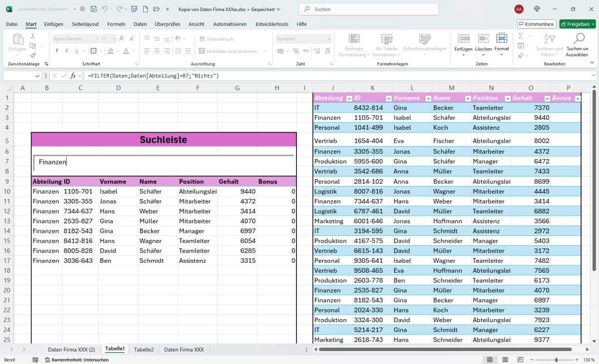The image size is (599, 364).
Task: Expand the Name Box dropdown arrow
Action: point(37,76)
